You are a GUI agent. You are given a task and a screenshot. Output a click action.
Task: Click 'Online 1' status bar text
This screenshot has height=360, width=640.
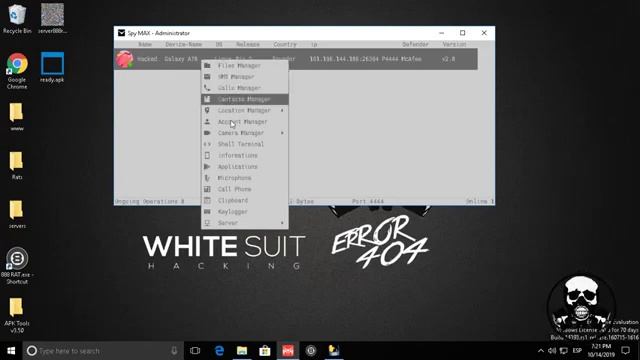480,201
